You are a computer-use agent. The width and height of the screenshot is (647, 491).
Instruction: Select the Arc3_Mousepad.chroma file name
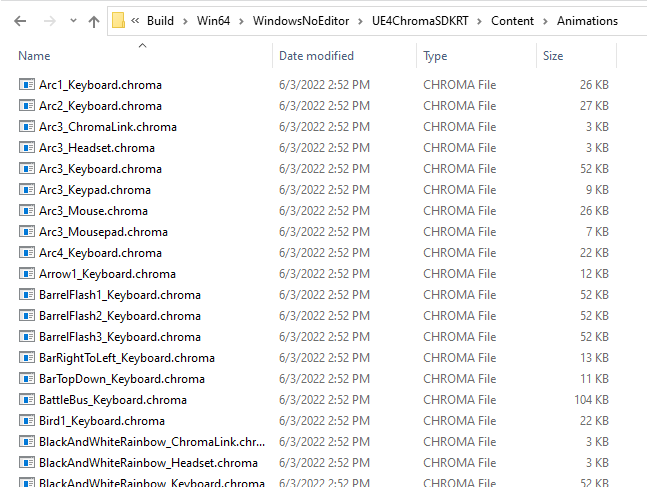[x=103, y=232]
